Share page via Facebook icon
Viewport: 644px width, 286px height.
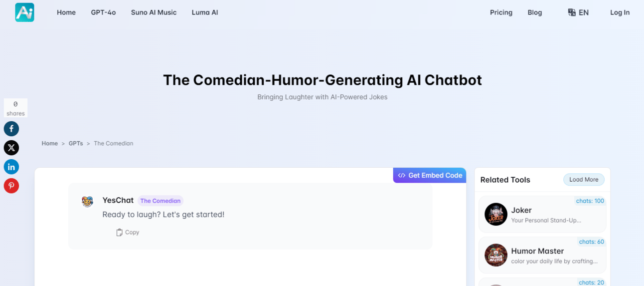11,129
